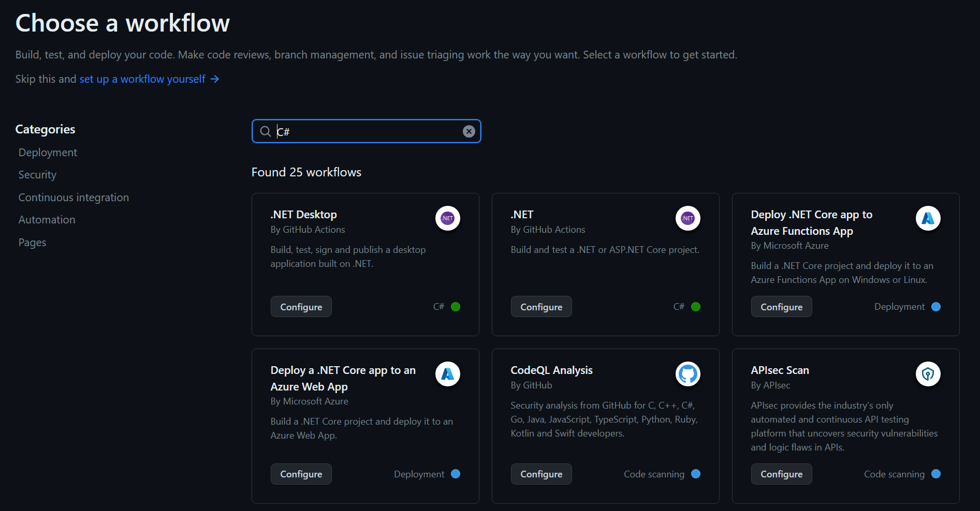Click the C# label on .NET Desktop card
Viewport: 980px width, 511px height.
tap(438, 307)
